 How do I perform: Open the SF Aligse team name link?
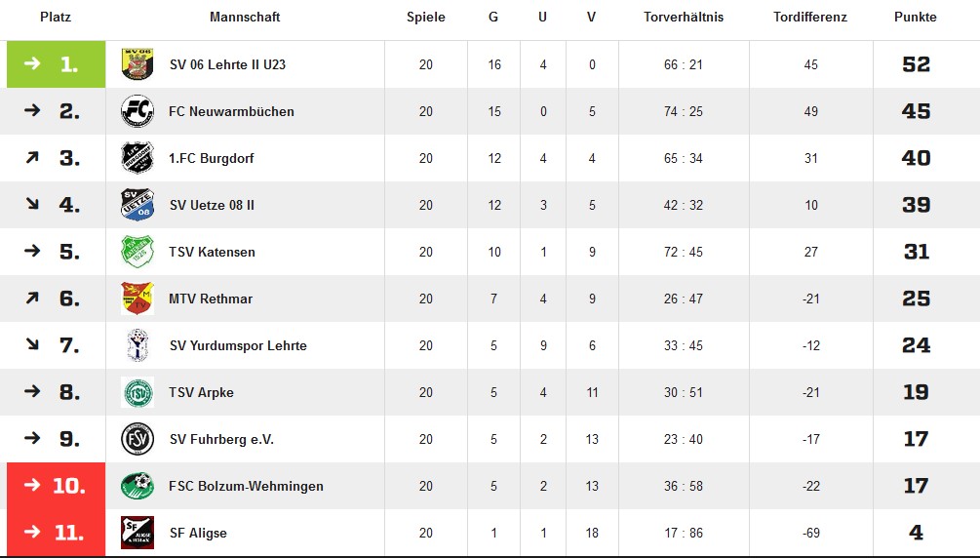click(198, 533)
